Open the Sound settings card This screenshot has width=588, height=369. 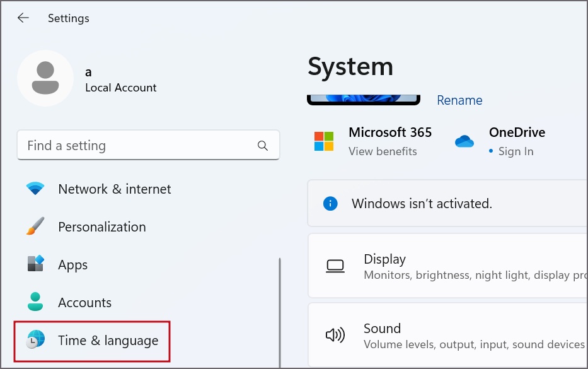(447, 335)
